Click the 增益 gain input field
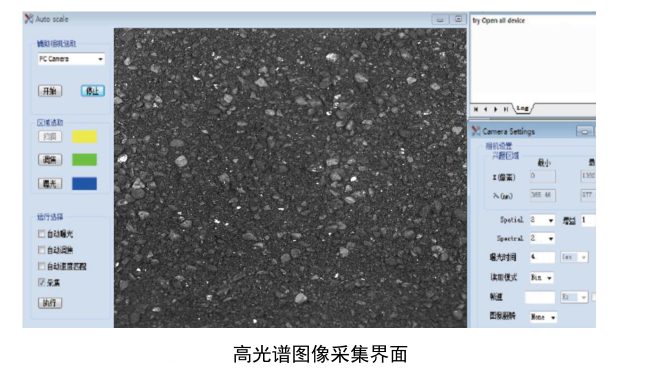The width and height of the screenshot is (655, 376). (588, 220)
